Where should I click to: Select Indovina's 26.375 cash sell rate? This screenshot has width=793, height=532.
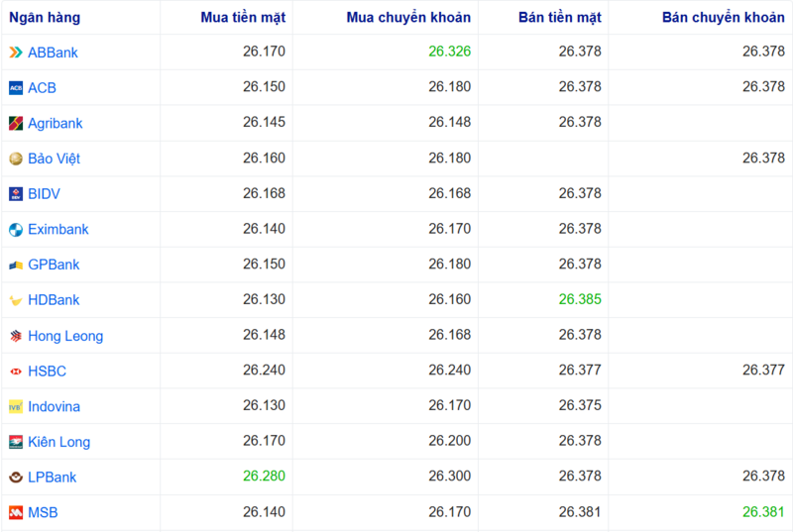580,406
